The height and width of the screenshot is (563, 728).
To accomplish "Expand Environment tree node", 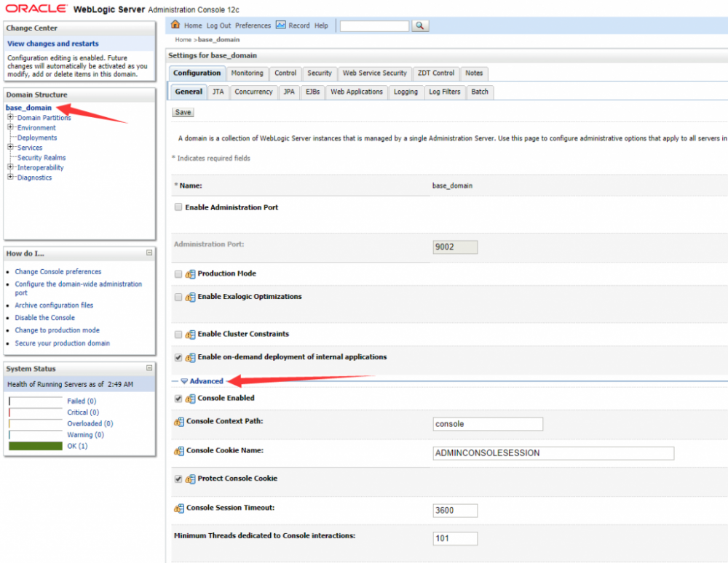I will coord(10,127).
